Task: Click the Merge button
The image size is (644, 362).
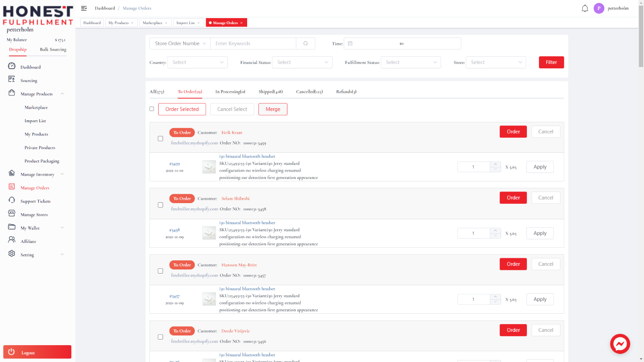Action: (x=273, y=109)
